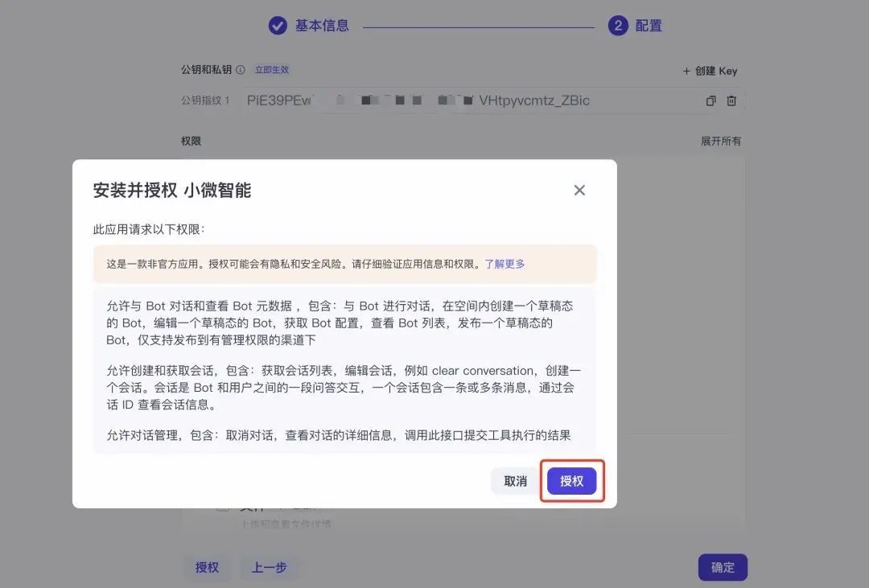Click 取消 to cancel authorization
The height and width of the screenshot is (588, 869).
tap(516, 481)
